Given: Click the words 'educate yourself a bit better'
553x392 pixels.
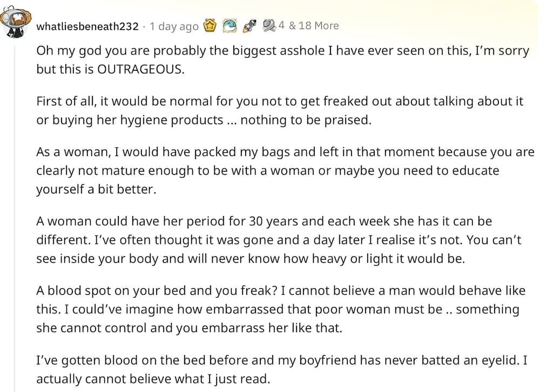Looking at the screenshot, I should [268, 180].
